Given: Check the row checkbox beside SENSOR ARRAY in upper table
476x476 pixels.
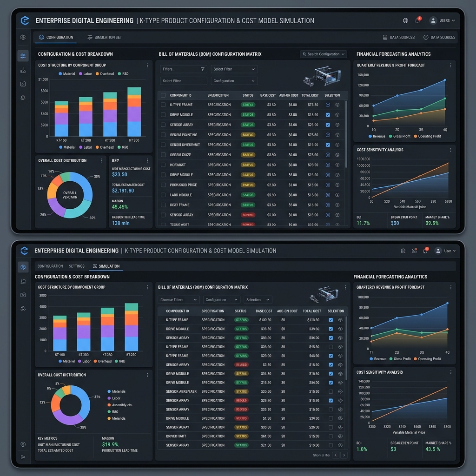Looking at the screenshot, I should click(163, 215).
